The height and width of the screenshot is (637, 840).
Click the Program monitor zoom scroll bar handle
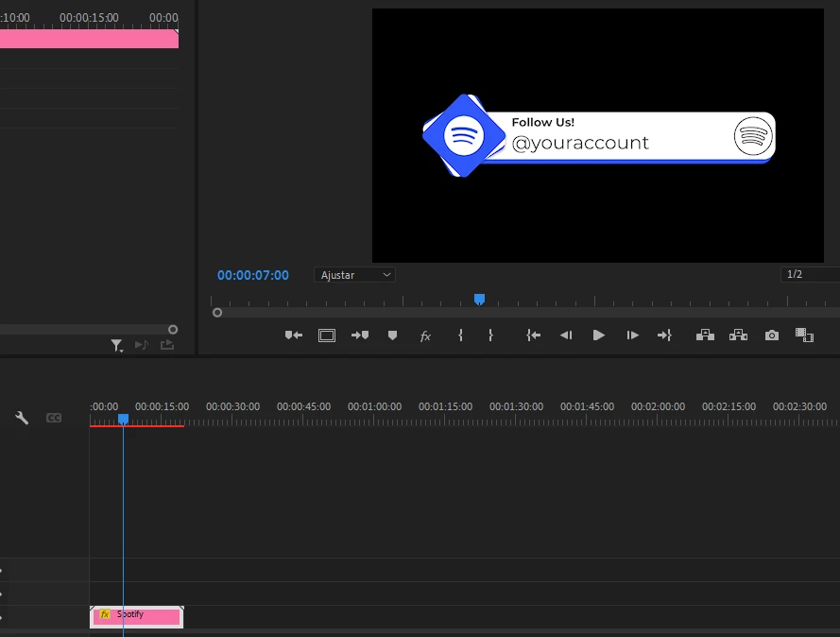[x=217, y=312]
